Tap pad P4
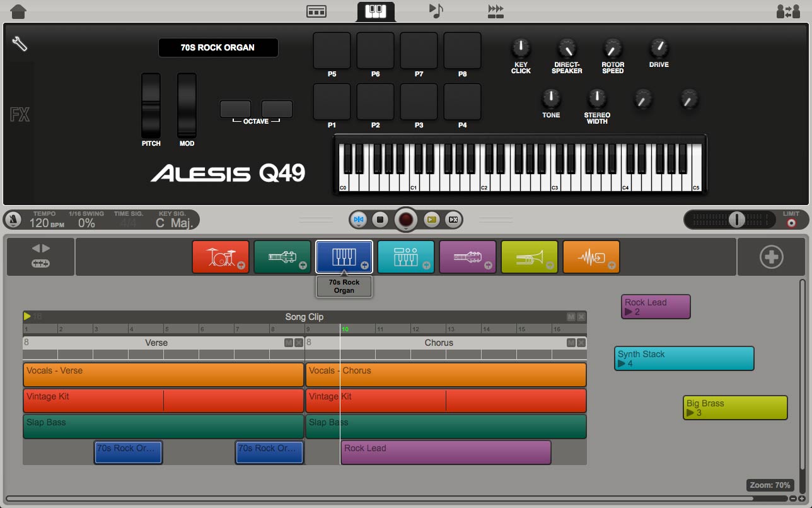Screen dimensions: 812x508 (462, 102)
